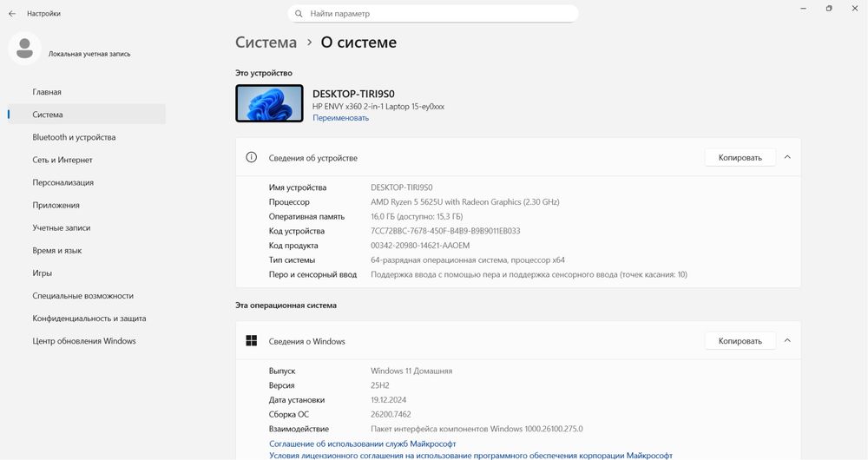Click the Сведения о Windows header text
Viewport: 868px width, 460px height.
tap(306, 342)
